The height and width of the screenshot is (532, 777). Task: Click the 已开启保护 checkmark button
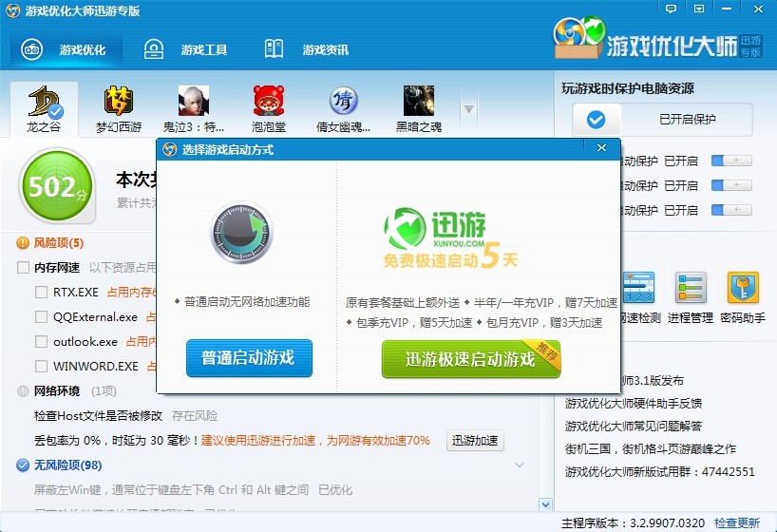tap(597, 119)
